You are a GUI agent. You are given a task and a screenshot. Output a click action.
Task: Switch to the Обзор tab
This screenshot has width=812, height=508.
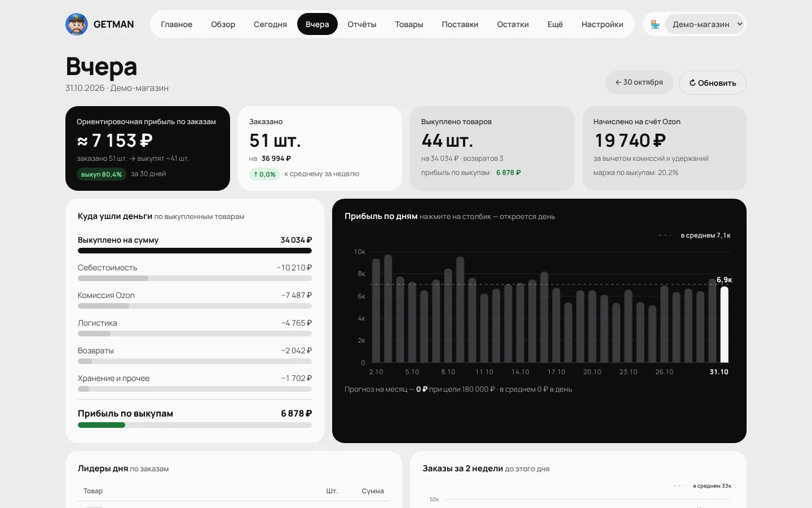(223, 24)
